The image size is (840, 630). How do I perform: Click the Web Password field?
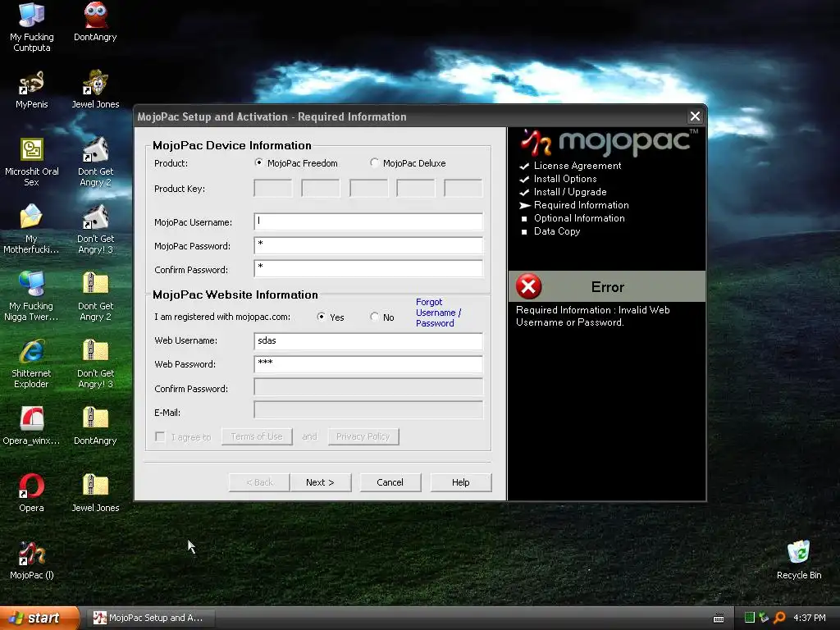[x=368, y=364]
